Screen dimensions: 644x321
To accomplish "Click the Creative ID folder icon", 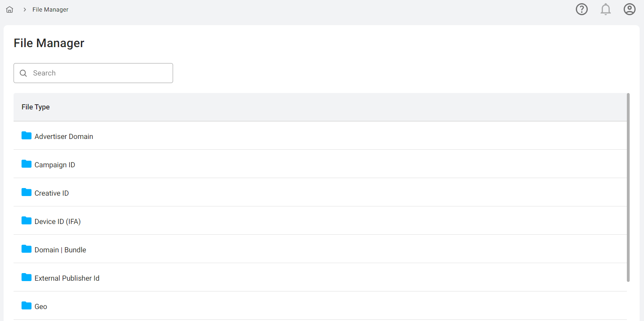I will [26, 192].
